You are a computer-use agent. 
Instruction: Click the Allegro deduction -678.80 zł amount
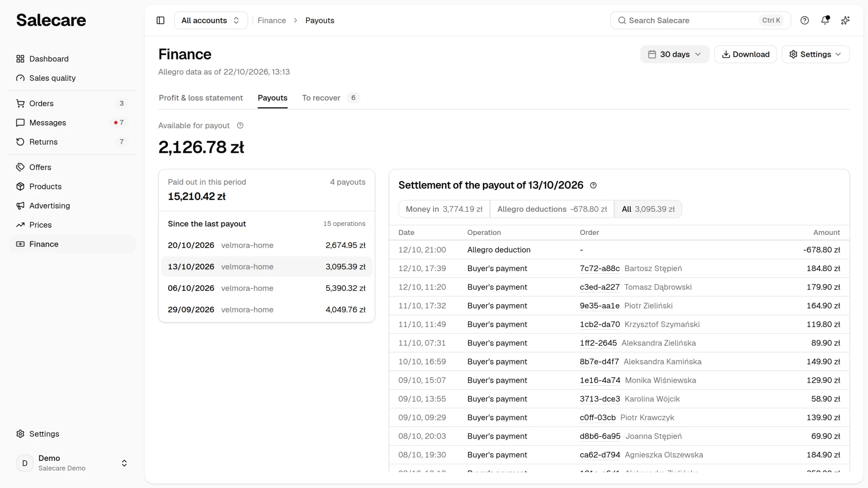pos(821,250)
